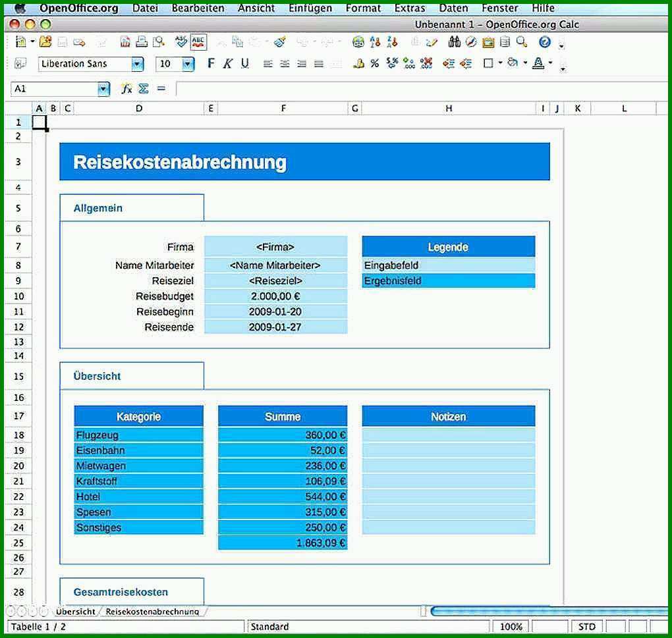Screen dimensions: 672x638
Task: Align text left icon
Action: click(x=268, y=65)
